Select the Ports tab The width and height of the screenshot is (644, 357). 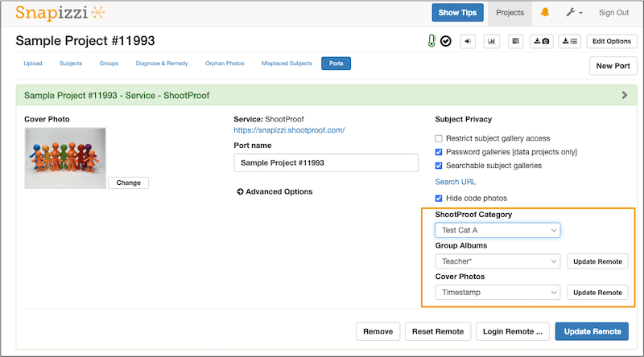[x=336, y=64]
